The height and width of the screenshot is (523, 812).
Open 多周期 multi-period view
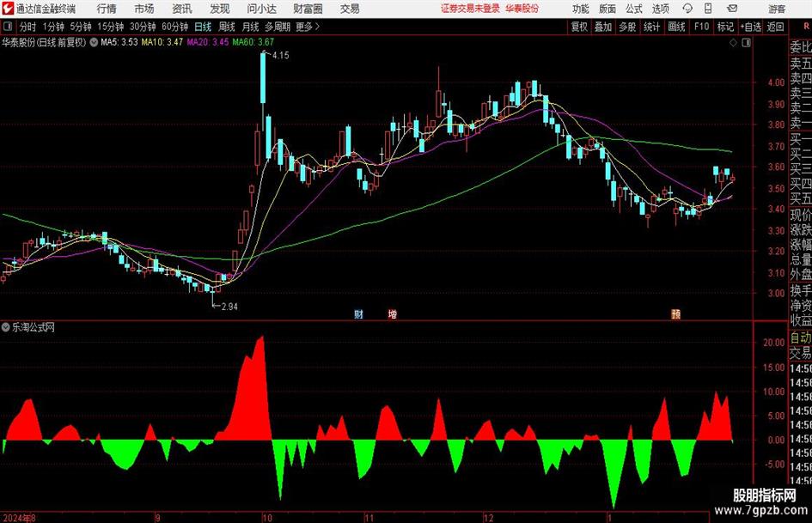click(278, 27)
